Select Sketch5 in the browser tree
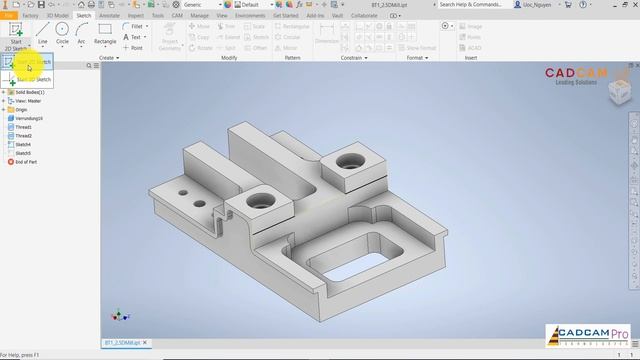 pyautogui.click(x=19, y=153)
